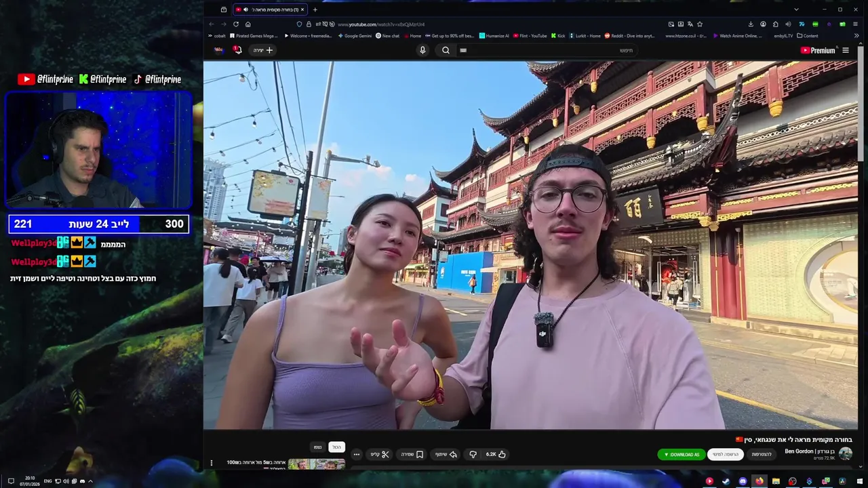Open the YouTube notifications bell
This screenshot has width=868, height=488.
click(237, 50)
